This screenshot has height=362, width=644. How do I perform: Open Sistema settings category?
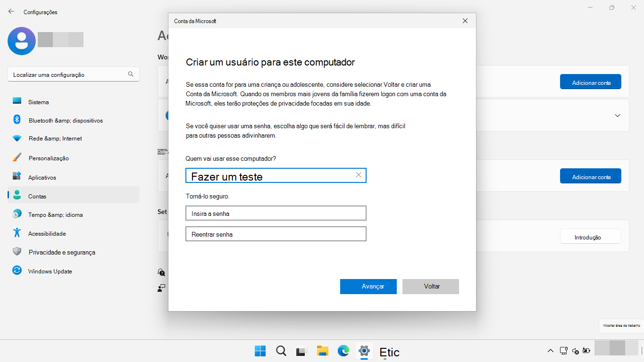[74, 102]
